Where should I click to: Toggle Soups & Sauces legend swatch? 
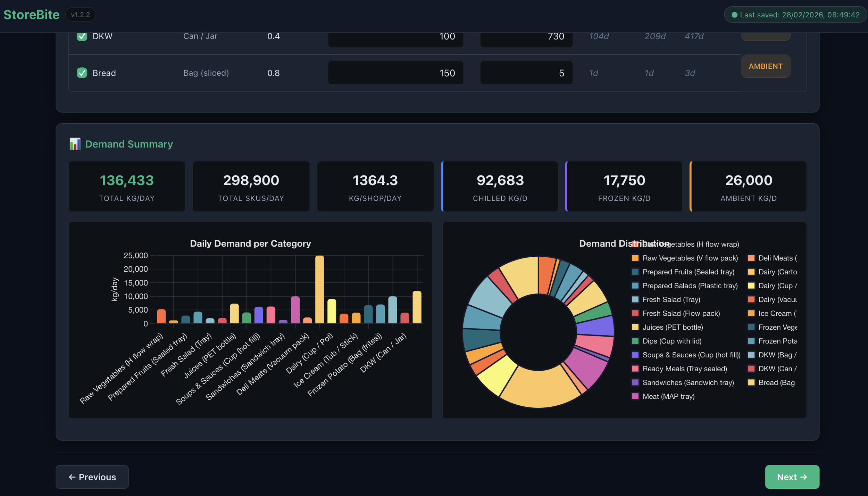pyautogui.click(x=635, y=355)
